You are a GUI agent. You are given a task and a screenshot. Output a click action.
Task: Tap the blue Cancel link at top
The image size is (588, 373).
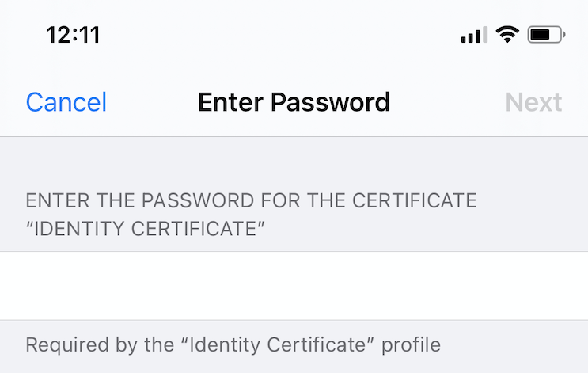[66, 102]
